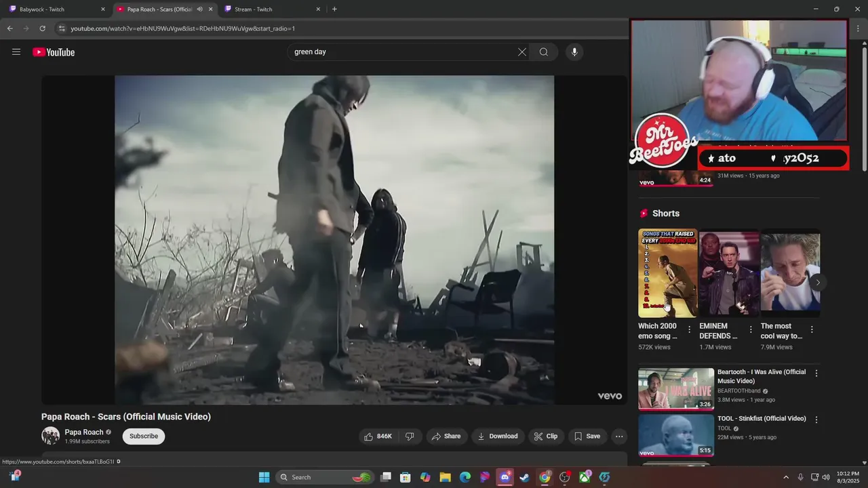The image size is (868, 488).
Task: Open the YouTube hamburger guide menu
Action: pos(16,52)
